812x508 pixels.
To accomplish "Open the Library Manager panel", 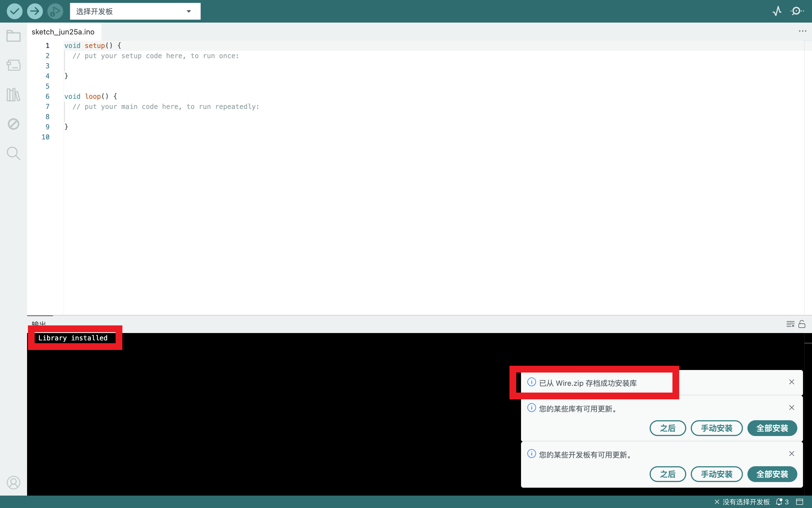I will [14, 95].
